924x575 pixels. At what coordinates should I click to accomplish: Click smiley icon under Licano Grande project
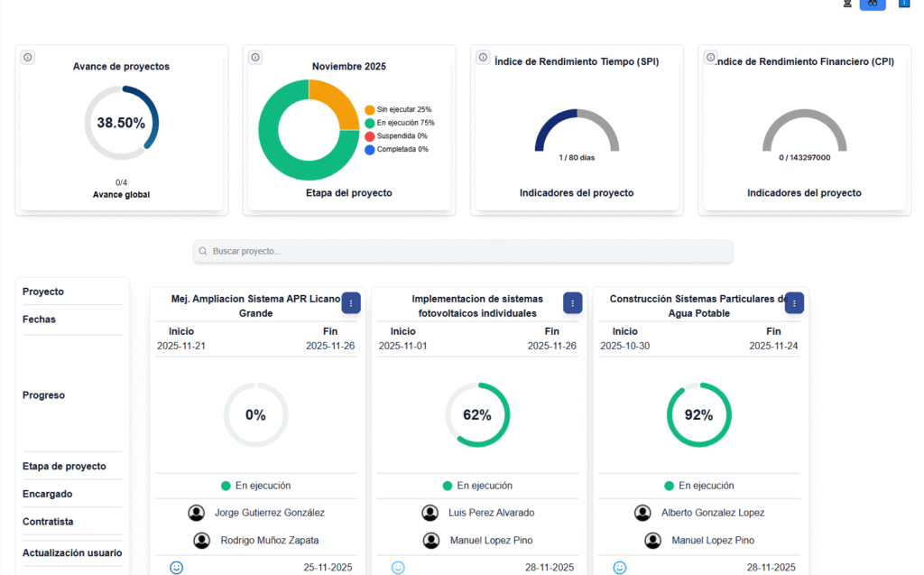pyautogui.click(x=177, y=567)
